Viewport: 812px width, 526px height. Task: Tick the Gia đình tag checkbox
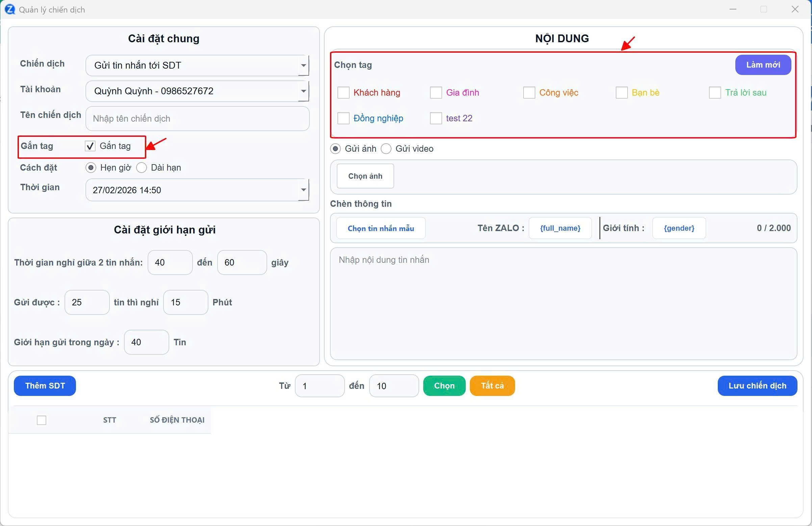436,93
